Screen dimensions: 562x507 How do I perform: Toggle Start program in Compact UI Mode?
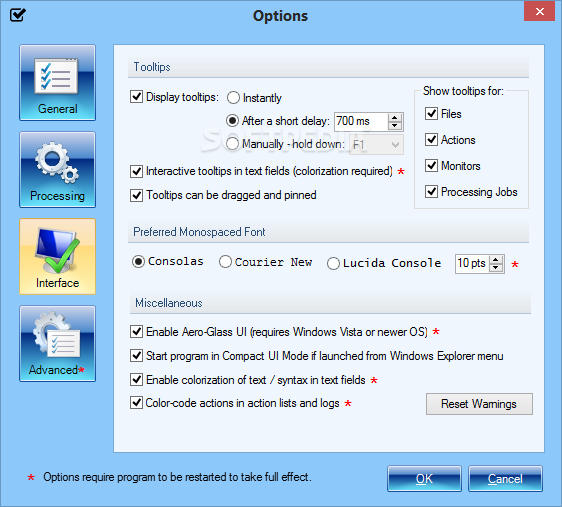tap(136, 355)
